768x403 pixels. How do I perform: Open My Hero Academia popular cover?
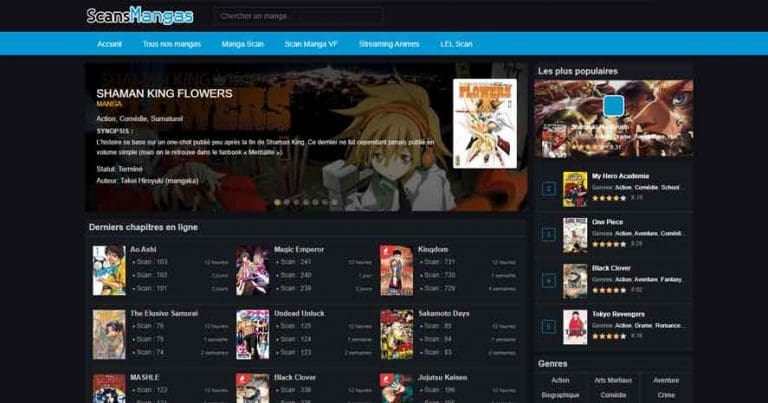575,189
